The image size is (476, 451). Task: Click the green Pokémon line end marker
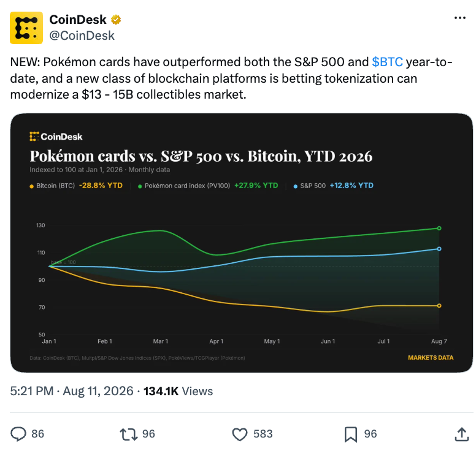point(439,228)
